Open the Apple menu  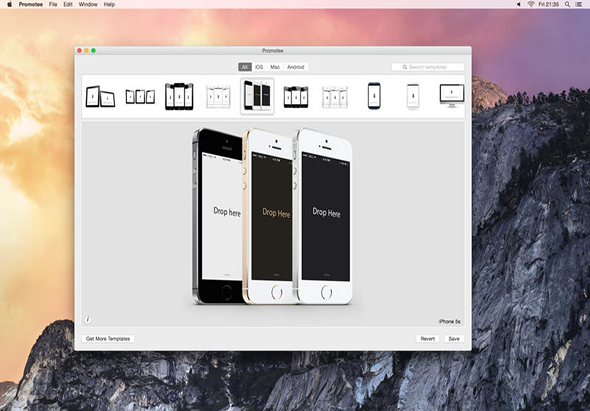(9, 4)
